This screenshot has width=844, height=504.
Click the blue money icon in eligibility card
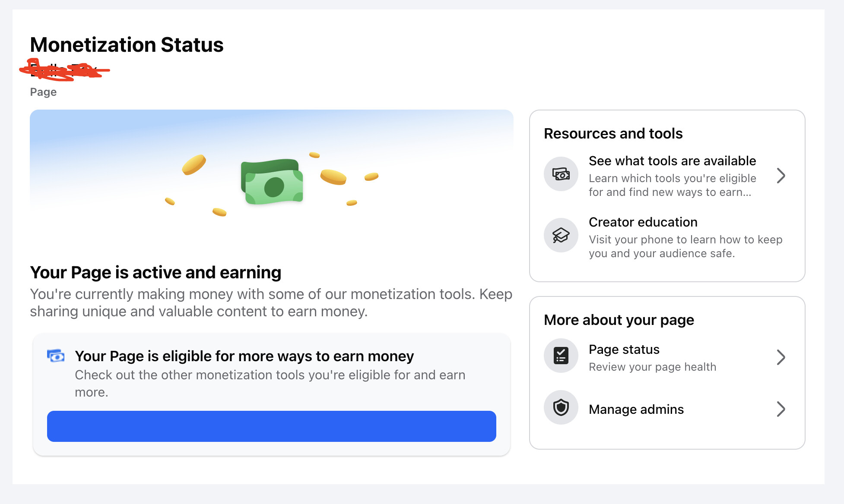(56, 356)
